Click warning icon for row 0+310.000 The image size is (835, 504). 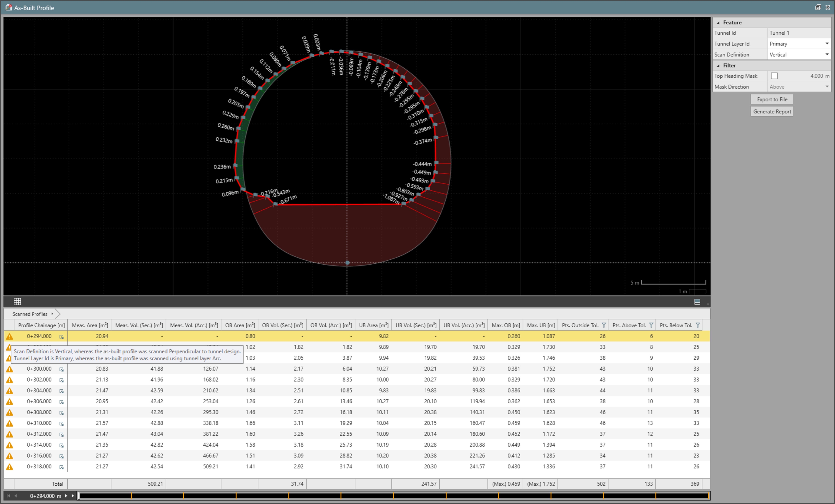9,423
